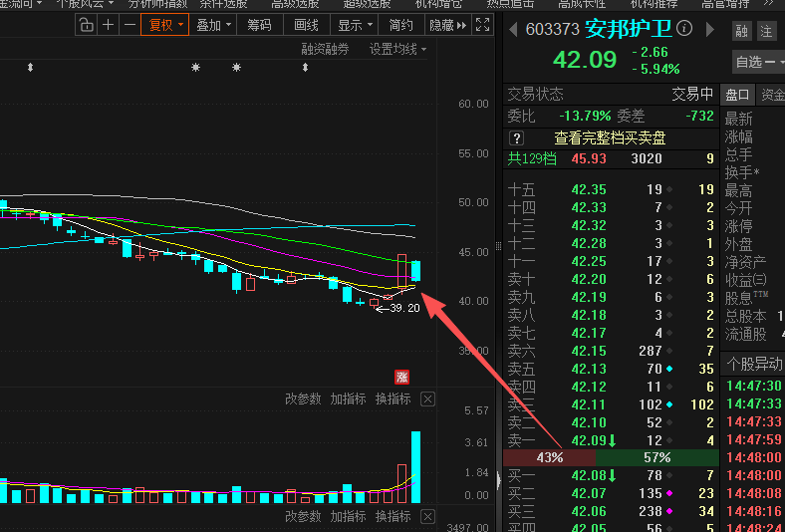This screenshot has width=785, height=532.
Task: Click 个股异动 panel header
Action: coord(754,364)
